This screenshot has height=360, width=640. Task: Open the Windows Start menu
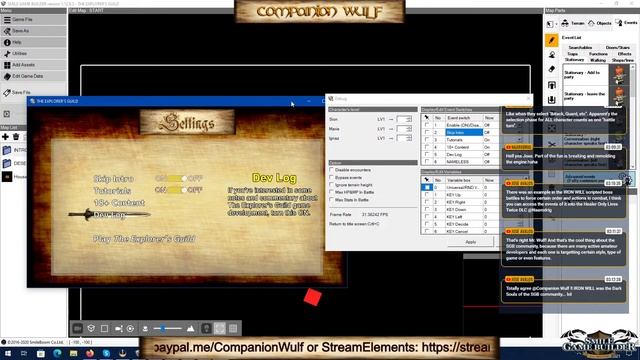click(x=7, y=353)
